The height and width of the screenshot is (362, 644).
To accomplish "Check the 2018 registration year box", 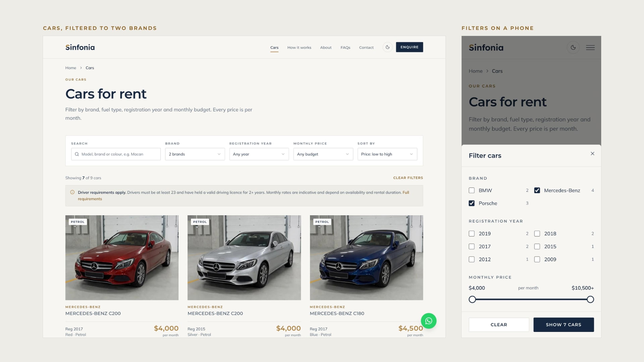I will (x=537, y=233).
